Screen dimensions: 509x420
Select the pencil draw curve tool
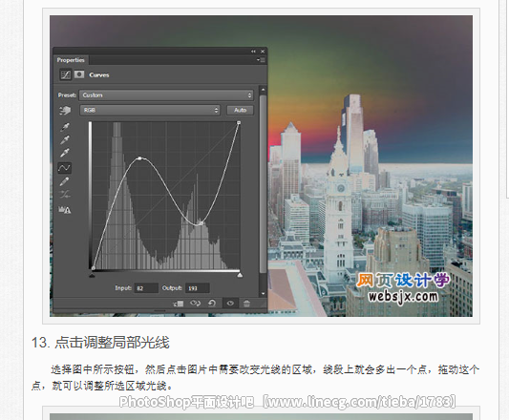pos(65,181)
